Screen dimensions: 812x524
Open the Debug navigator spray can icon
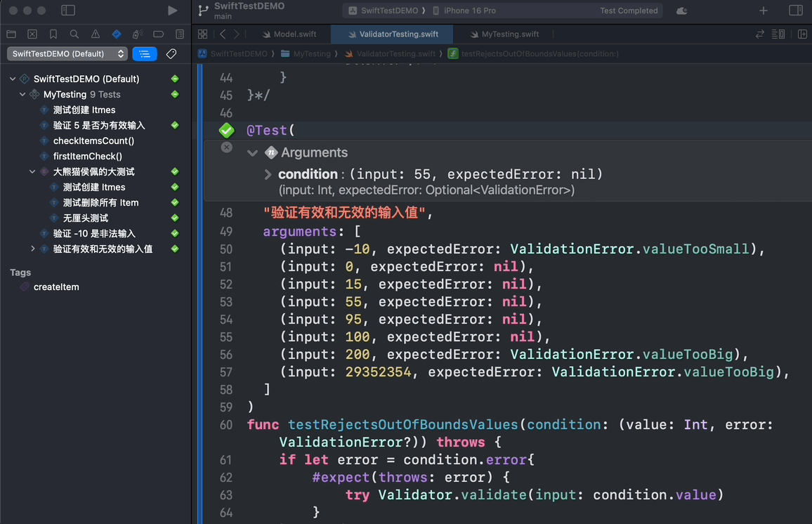point(138,34)
